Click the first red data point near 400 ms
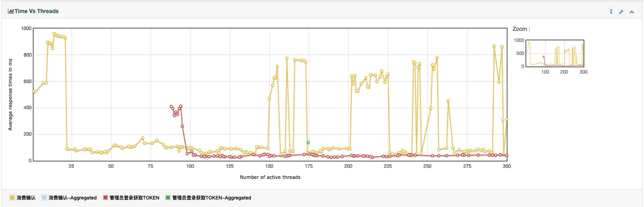644x207 pixels. click(x=171, y=106)
